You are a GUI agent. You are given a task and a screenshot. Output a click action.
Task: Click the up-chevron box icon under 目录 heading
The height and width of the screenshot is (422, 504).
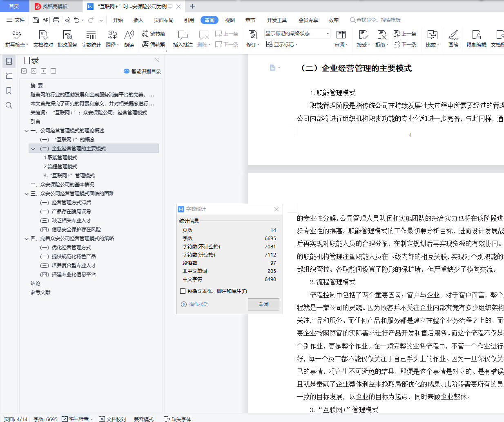tap(33, 71)
